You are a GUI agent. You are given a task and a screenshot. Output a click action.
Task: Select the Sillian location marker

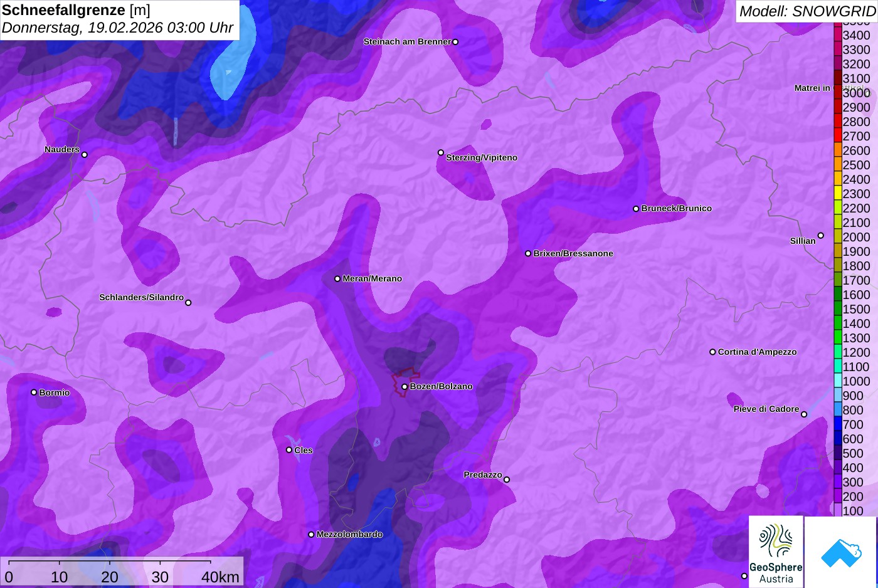(x=821, y=236)
